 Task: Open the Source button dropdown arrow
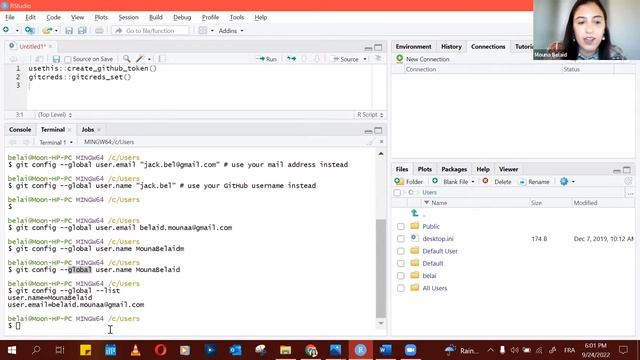[365, 59]
